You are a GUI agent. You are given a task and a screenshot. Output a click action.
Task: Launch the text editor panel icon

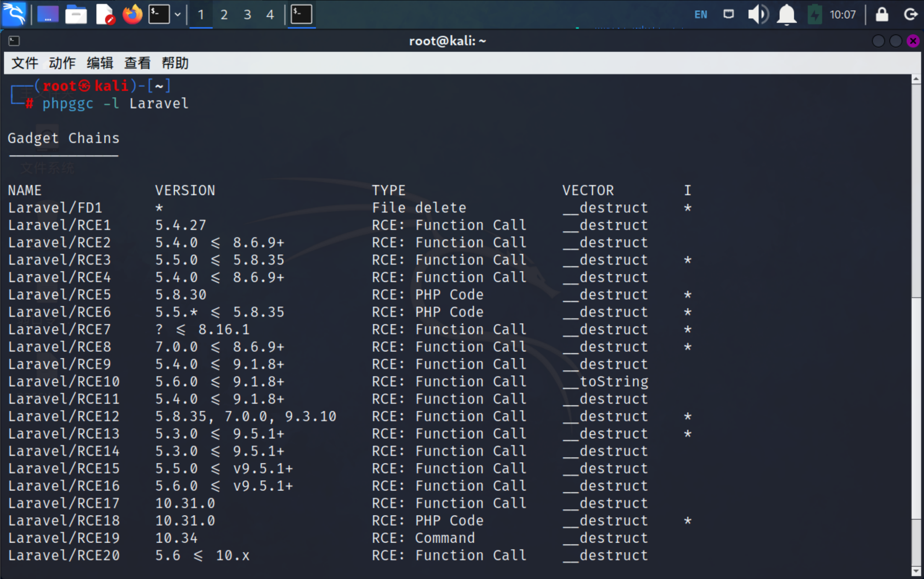pyautogui.click(x=105, y=15)
